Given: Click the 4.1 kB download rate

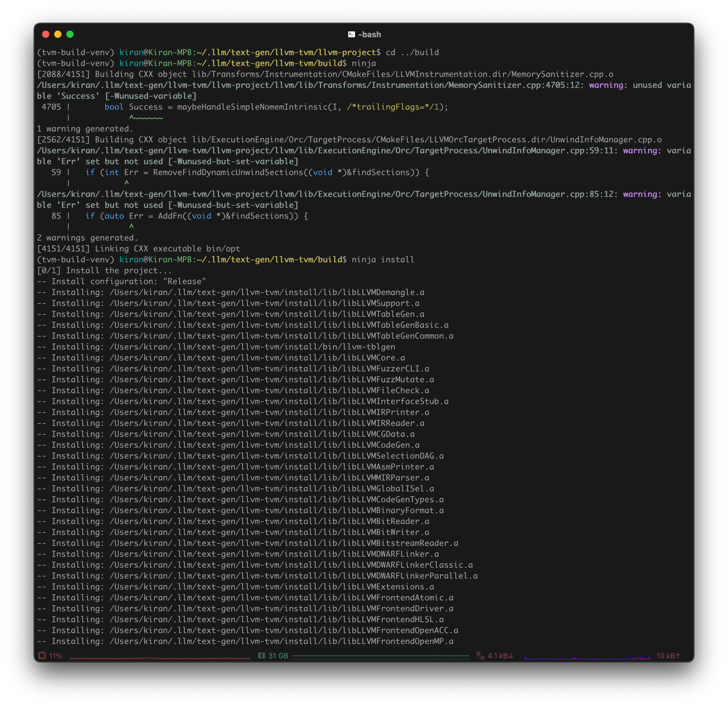Looking at the screenshot, I should pyautogui.click(x=500, y=656).
